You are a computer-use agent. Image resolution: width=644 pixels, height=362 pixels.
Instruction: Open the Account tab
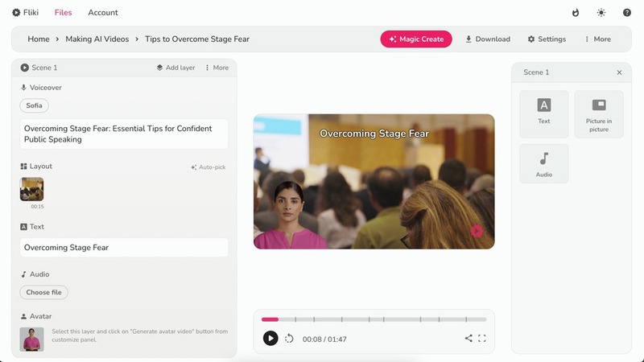point(103,12)
